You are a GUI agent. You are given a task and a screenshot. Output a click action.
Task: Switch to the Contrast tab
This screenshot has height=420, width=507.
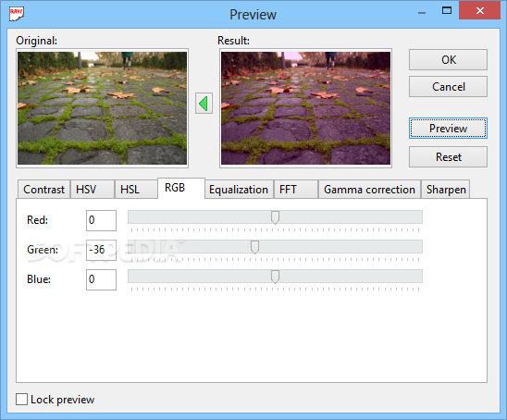click(43, 190)
